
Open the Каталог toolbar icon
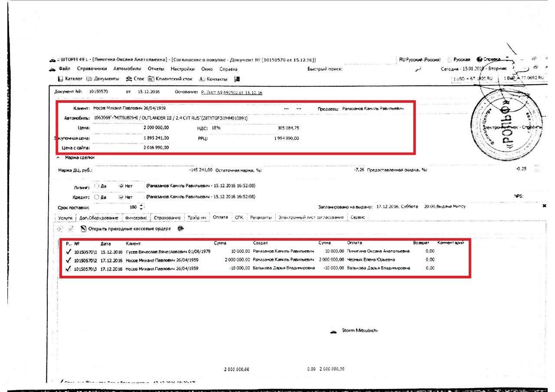coord(61,78)
